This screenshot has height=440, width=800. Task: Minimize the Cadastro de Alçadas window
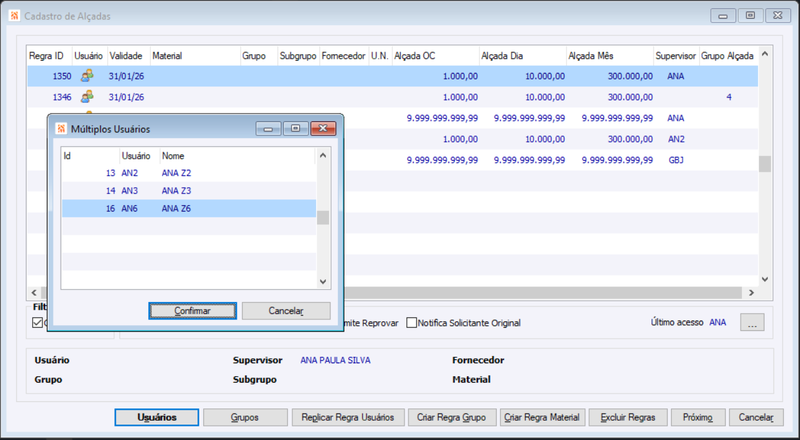(x=723, y=16)
